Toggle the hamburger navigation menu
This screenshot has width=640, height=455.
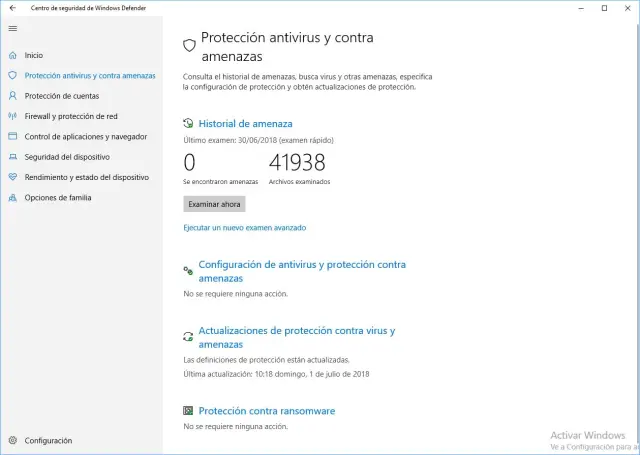[12, 29]
